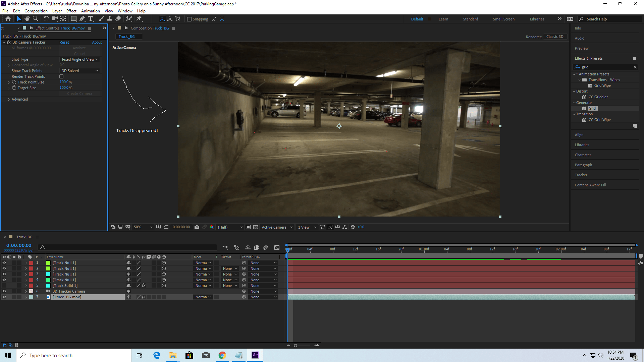
Task: Click the Take Snapshot camera icon
Action: point(197,227)
